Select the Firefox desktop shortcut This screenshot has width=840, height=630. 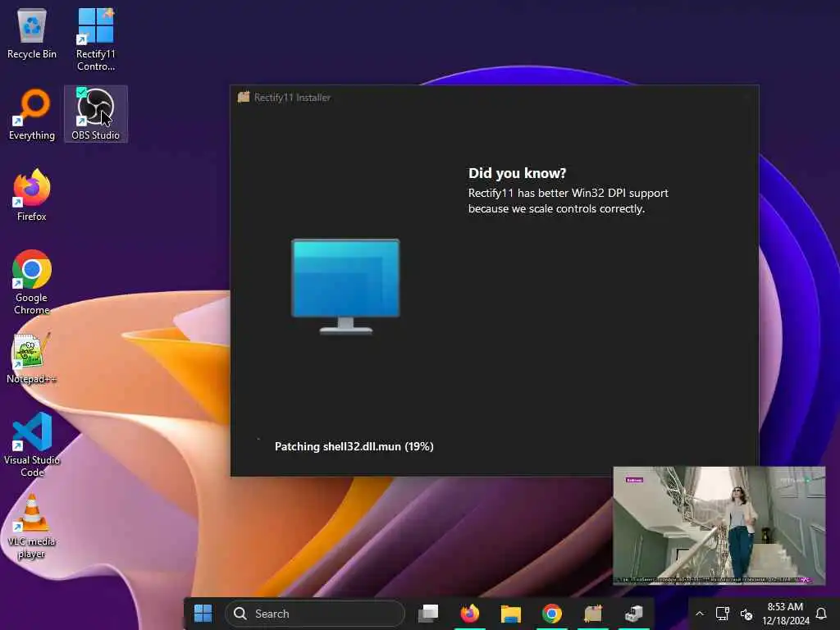[x=32, y=195]
